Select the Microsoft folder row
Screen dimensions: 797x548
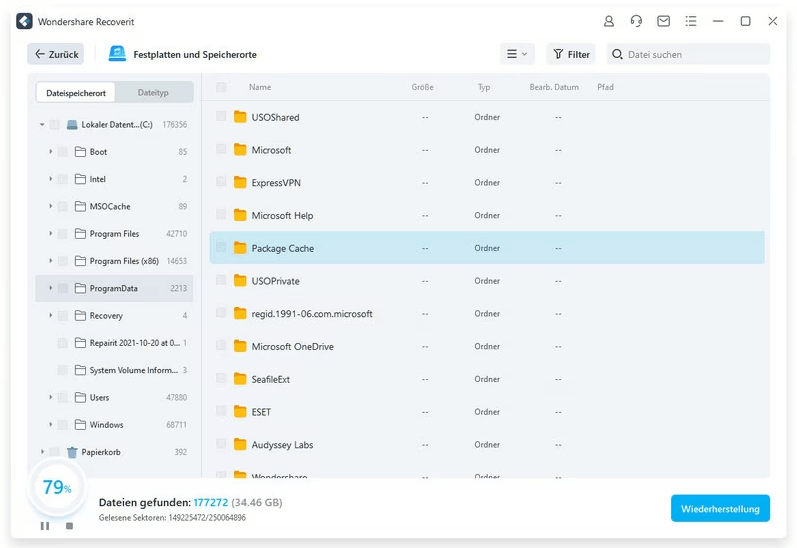coord(487,150)
